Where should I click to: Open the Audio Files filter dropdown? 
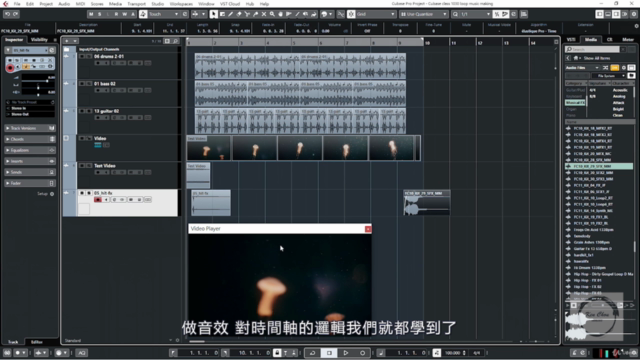582,68
